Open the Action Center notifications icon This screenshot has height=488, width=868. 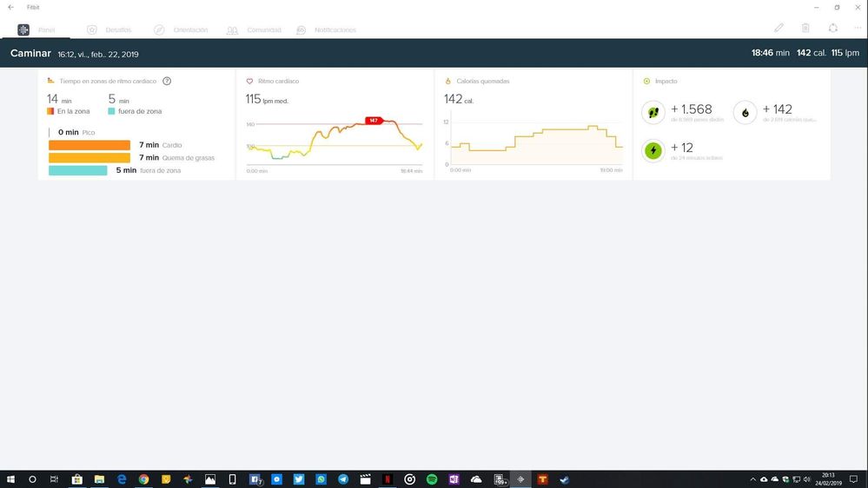tap(853, 479)
